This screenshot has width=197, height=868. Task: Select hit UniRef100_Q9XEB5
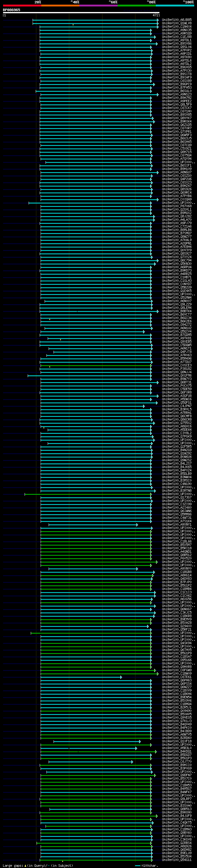177,342
